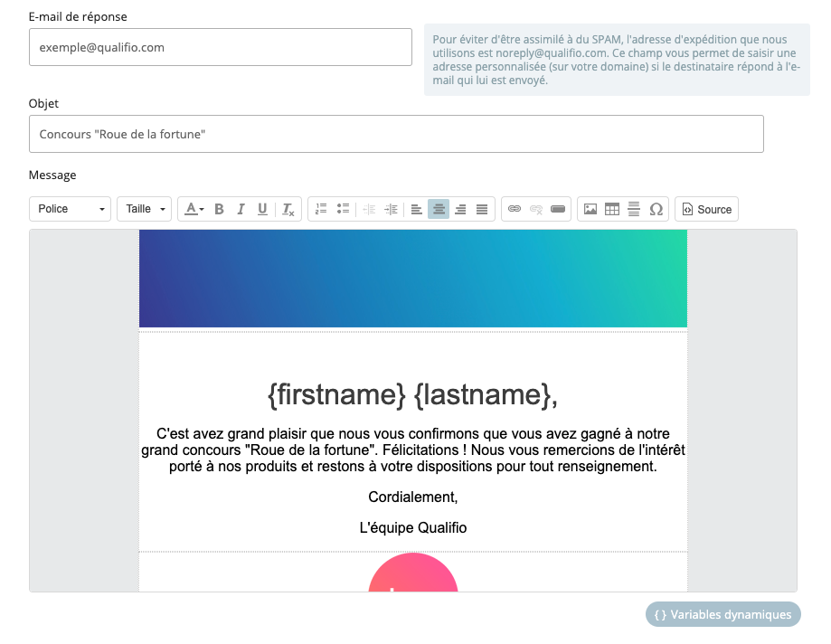The width and height of the screenshot is (831, 644).
Task: Focus the E-mail de réponse field
Action: point(221,47)
